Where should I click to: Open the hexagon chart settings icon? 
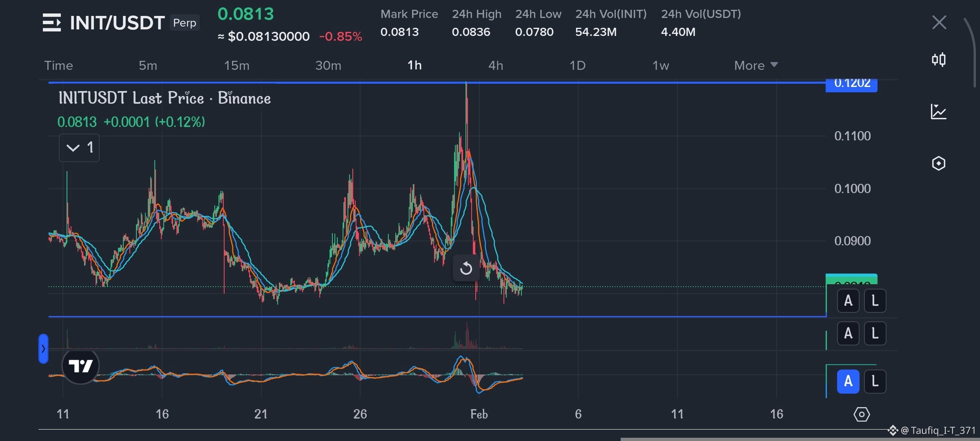[x=939, y=163]
